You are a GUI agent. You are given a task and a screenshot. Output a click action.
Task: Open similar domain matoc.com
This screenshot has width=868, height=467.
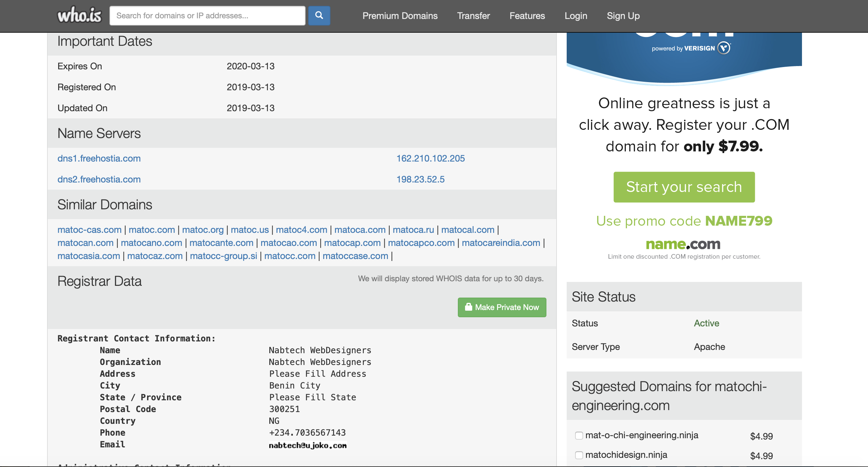pos(152,230)
